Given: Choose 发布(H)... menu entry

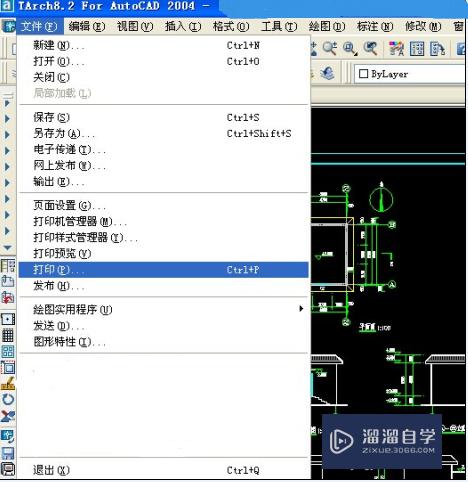Looking at the screenshot, I should 163,286.
